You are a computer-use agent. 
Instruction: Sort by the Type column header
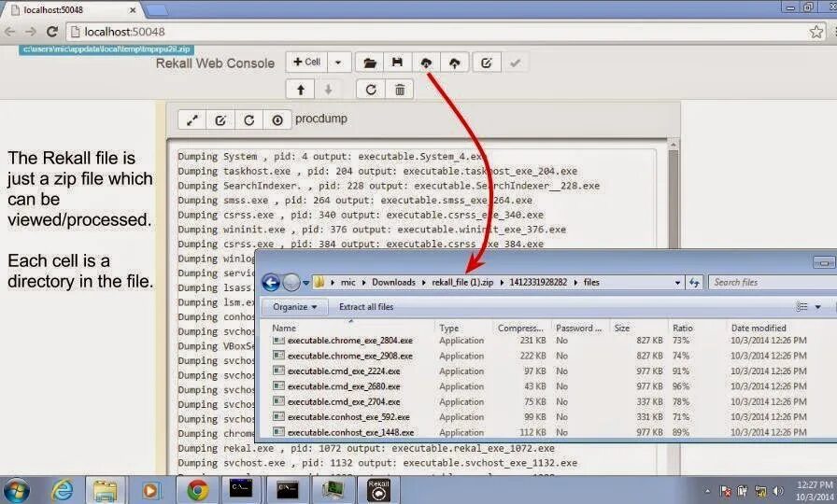(x=463, y=328)
